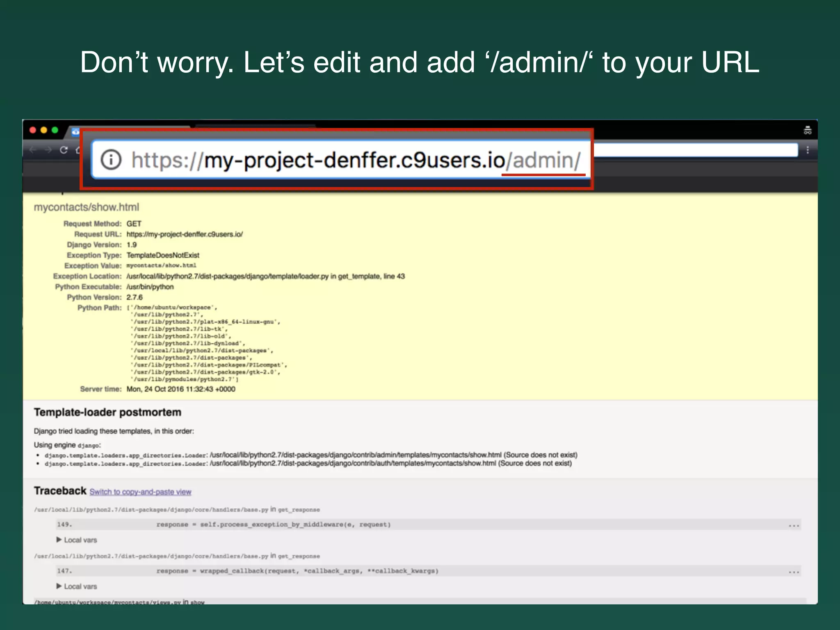Click the site info icon in address bar
The image size is (840, 630).
coord(111,160)
